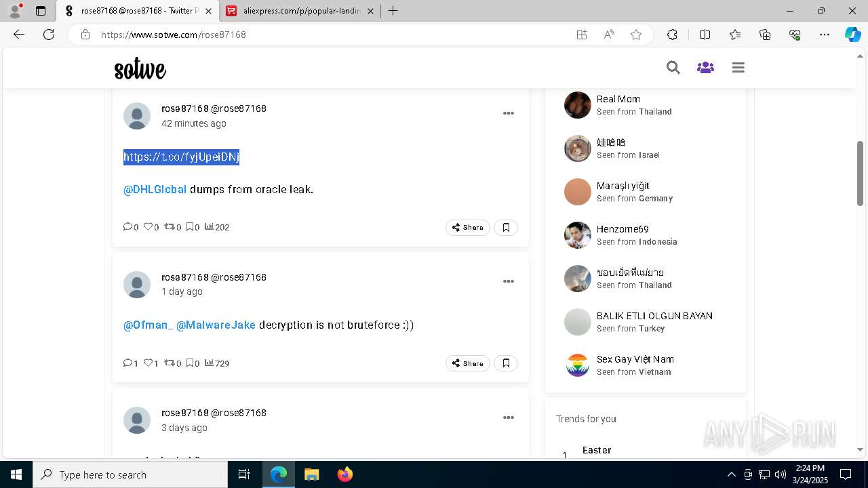The width and height of the screenshot is (868, 488).
Task: Add this page to favorites
Action: coord(636,35)
